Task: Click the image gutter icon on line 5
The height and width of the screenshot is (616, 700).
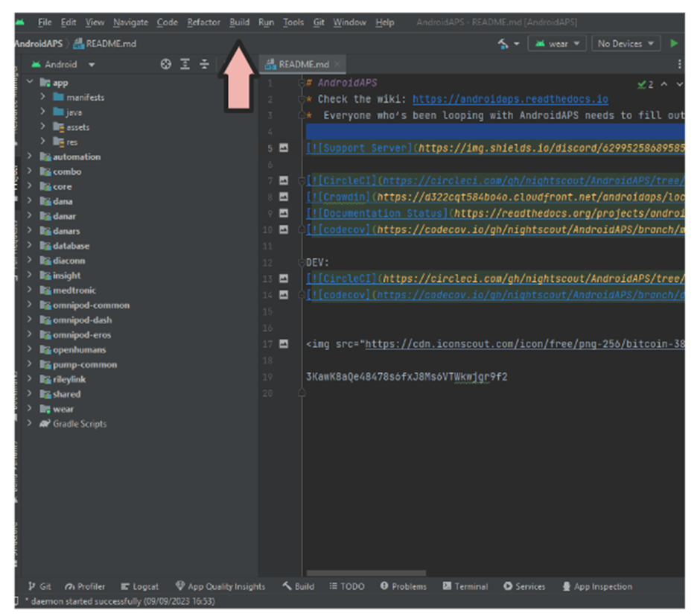Action: [x=284, y=147]
